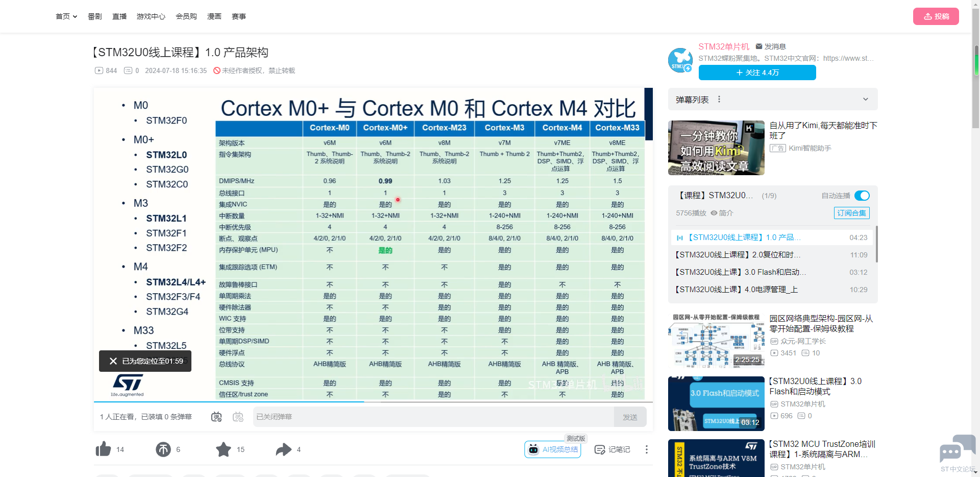Screen dimensions: 980x477
Task: Share the video using arrow icon
Action: [284, 449]
